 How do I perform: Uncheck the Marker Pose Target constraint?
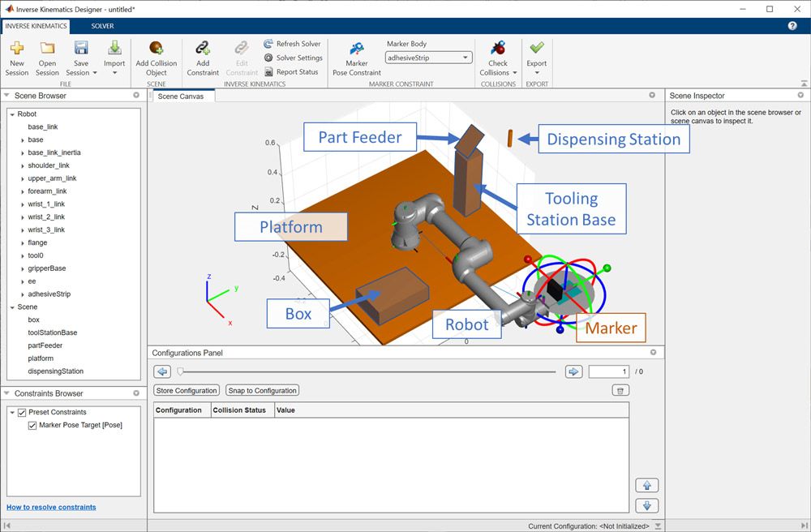(32, 424)
